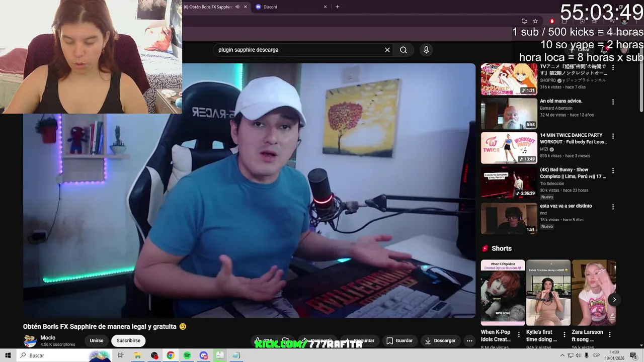Open the red hand ad-blocker extension icon

552,21
